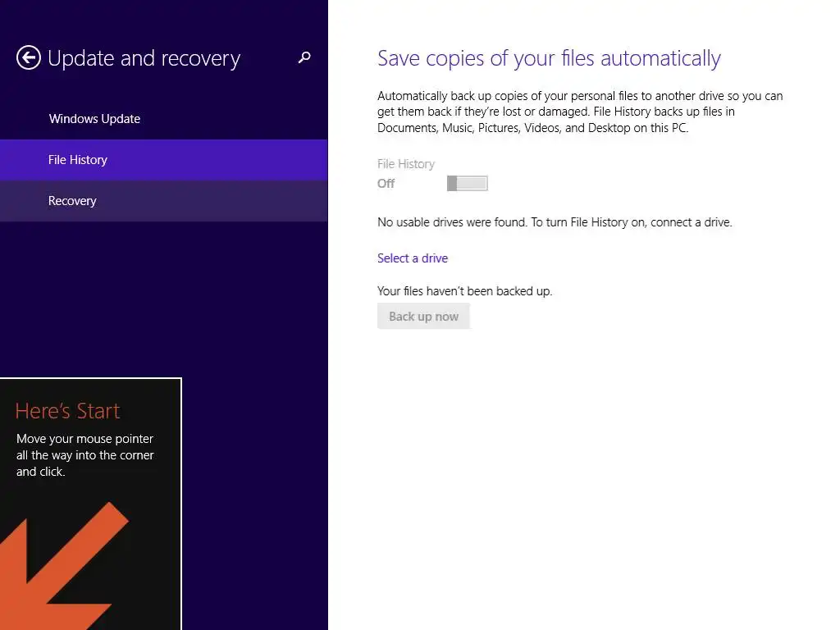Click the File History label above the switch
Viewport: 840px width, 630px height.
[x=405, y=164]
